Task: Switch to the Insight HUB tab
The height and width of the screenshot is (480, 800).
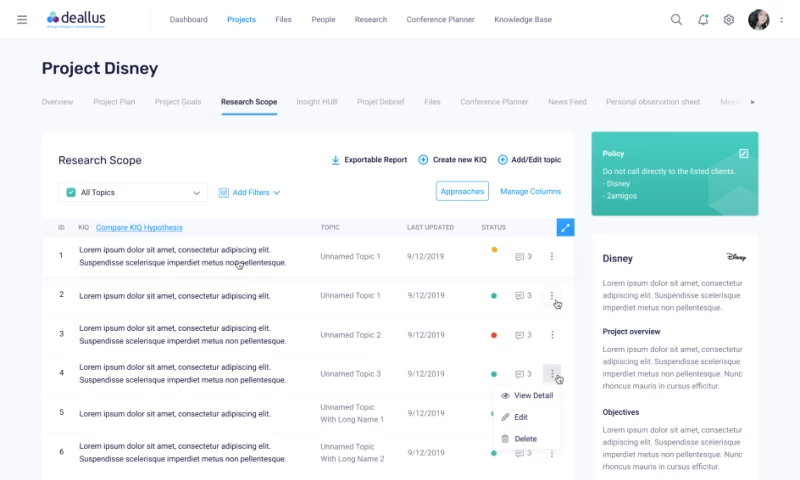Action: pos(316,102)
